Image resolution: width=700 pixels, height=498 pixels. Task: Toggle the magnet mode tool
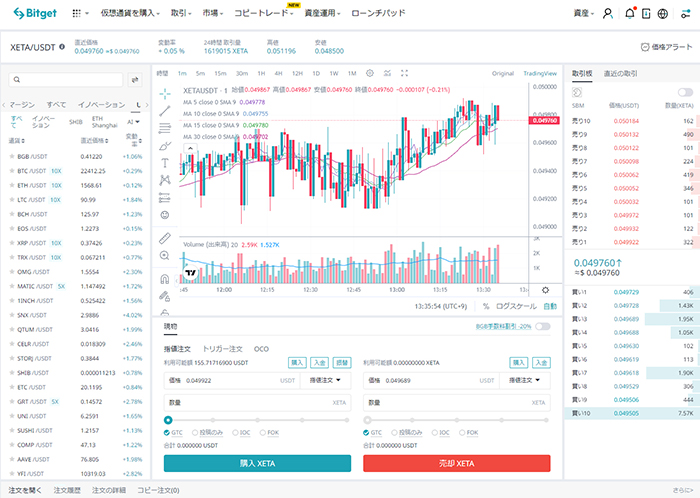(165, 279)
